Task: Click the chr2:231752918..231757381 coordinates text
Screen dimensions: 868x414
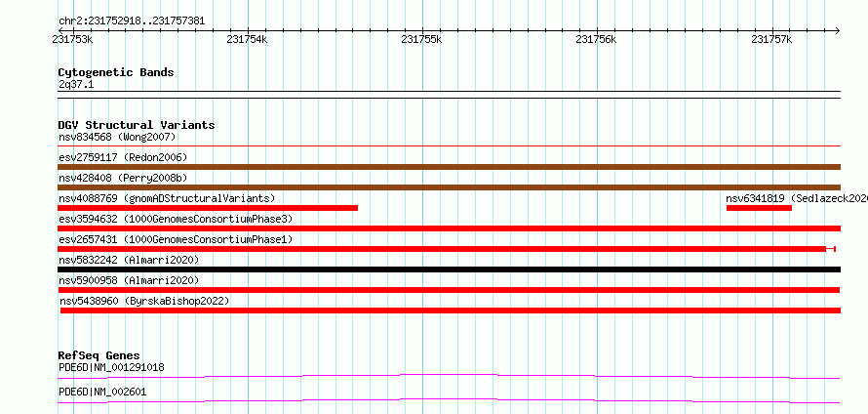Action: [x=132, y=21]
